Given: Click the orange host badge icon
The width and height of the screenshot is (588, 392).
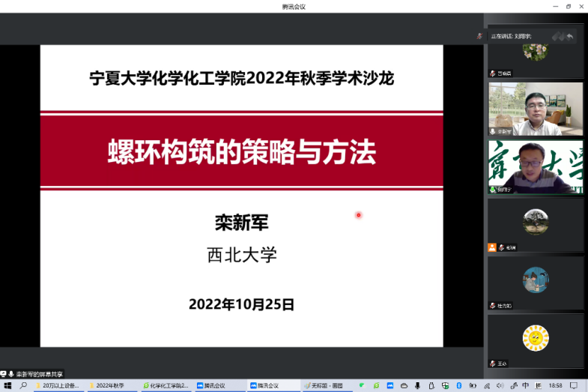Looking at the screenshot, I should (x=492, y=247).
